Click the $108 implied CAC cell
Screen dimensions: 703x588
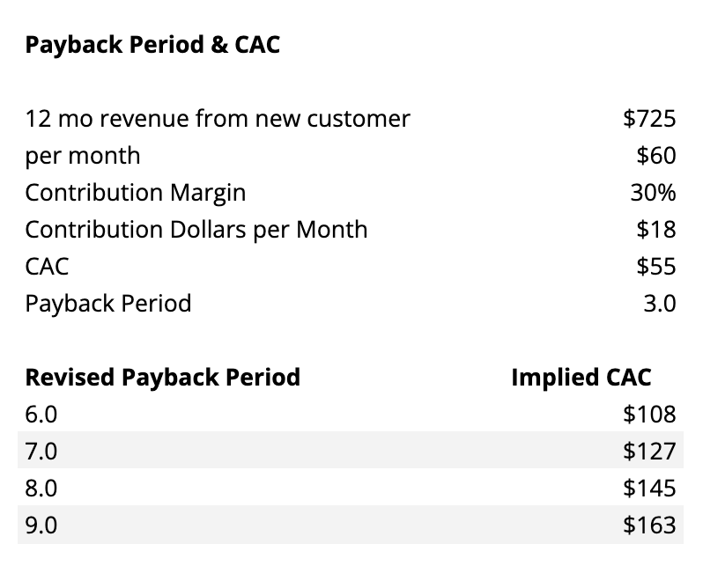point(648,414)
